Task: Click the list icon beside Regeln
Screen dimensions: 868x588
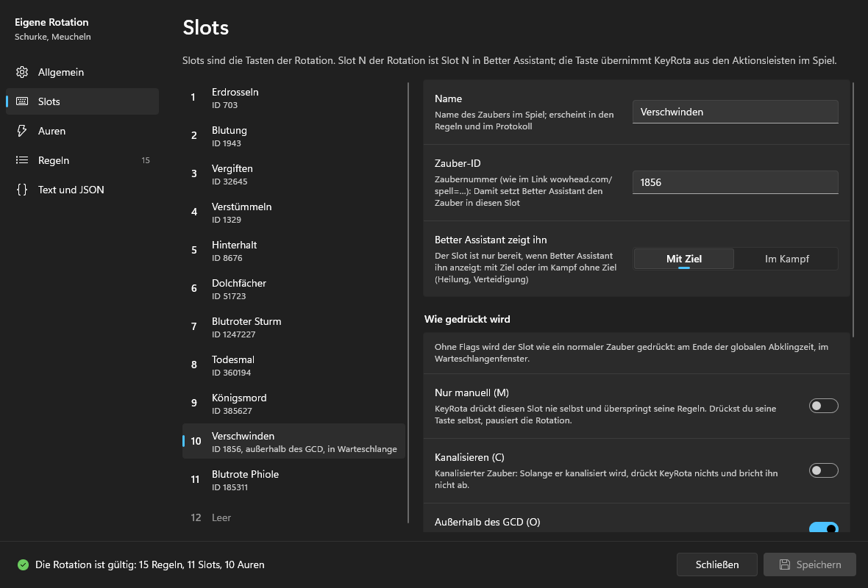Action: point(22,159)
